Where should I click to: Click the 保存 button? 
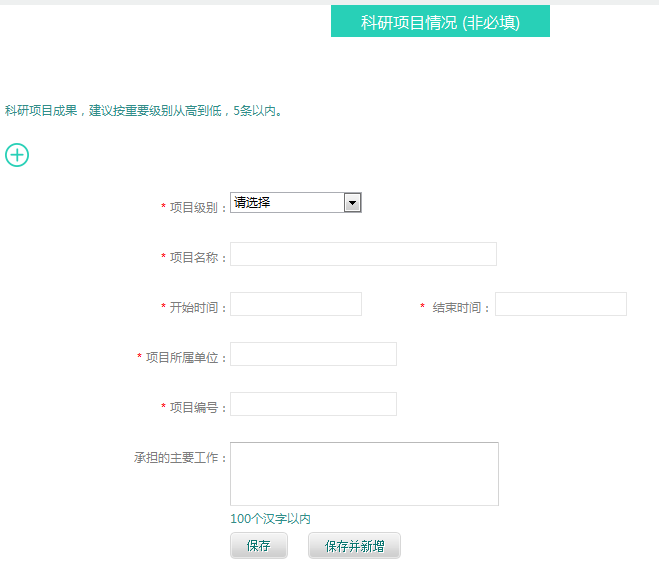tap(258, 546)
